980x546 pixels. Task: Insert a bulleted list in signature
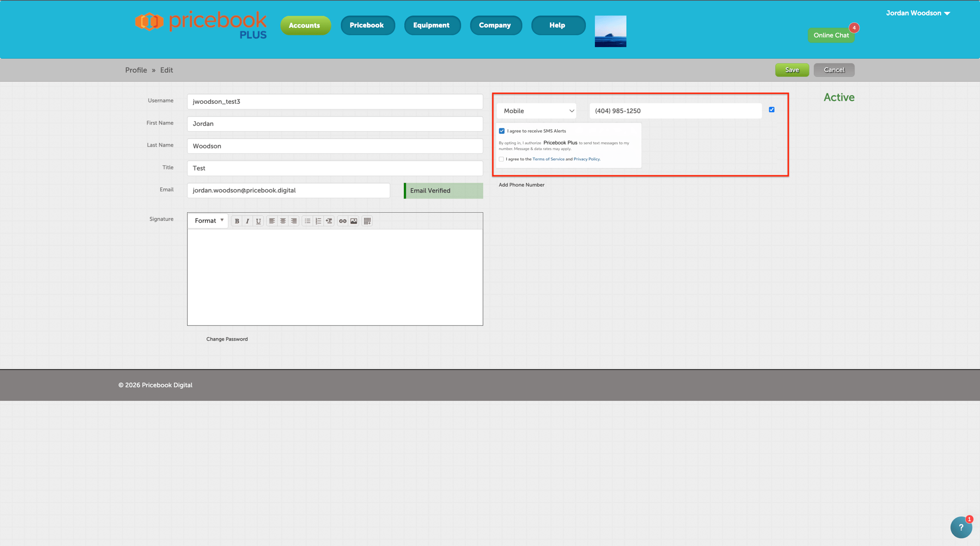tap(307, 221)
